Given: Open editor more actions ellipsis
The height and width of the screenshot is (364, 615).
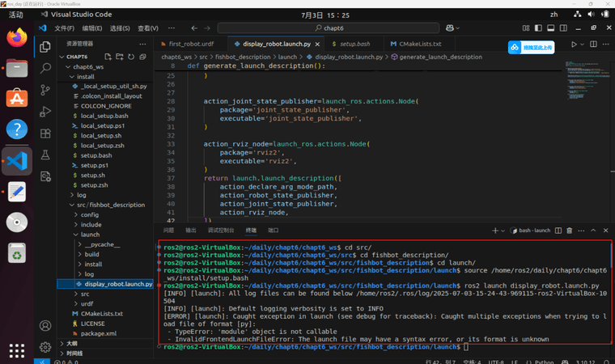Looking at the screenshot, I should (606, 44).
